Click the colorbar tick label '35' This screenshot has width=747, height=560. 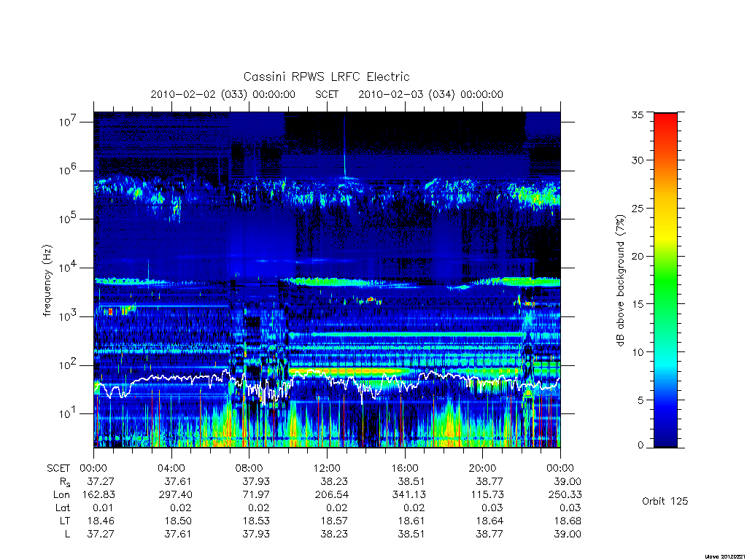pyautogui.click(x=638, y=114)
